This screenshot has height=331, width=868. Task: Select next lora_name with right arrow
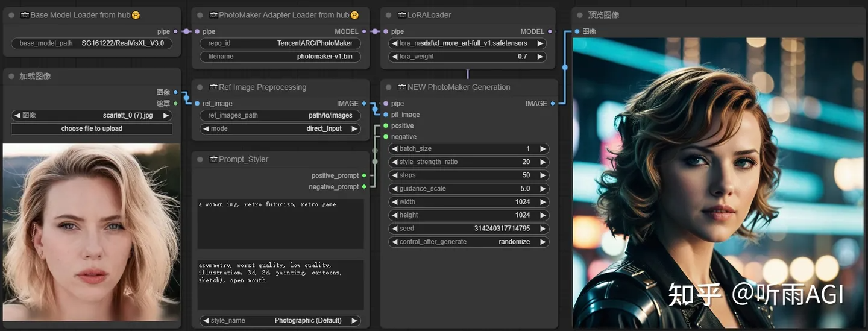[540, 43]
